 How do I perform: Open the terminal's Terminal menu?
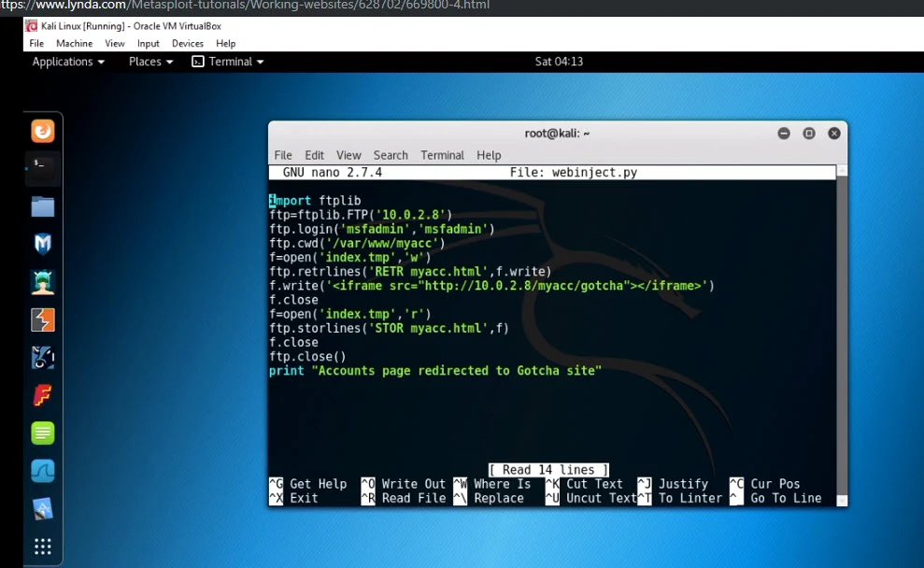442,155
